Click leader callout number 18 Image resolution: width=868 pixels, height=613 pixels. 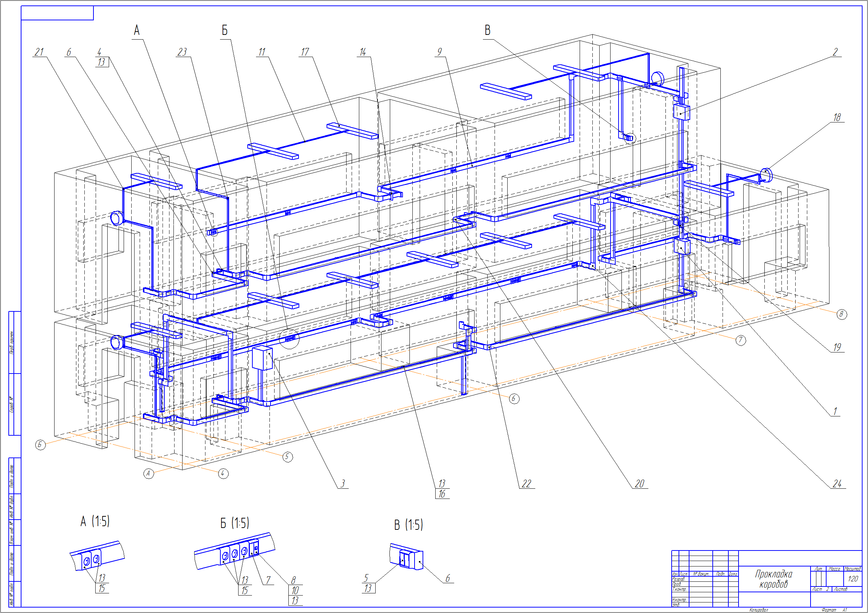837,117
